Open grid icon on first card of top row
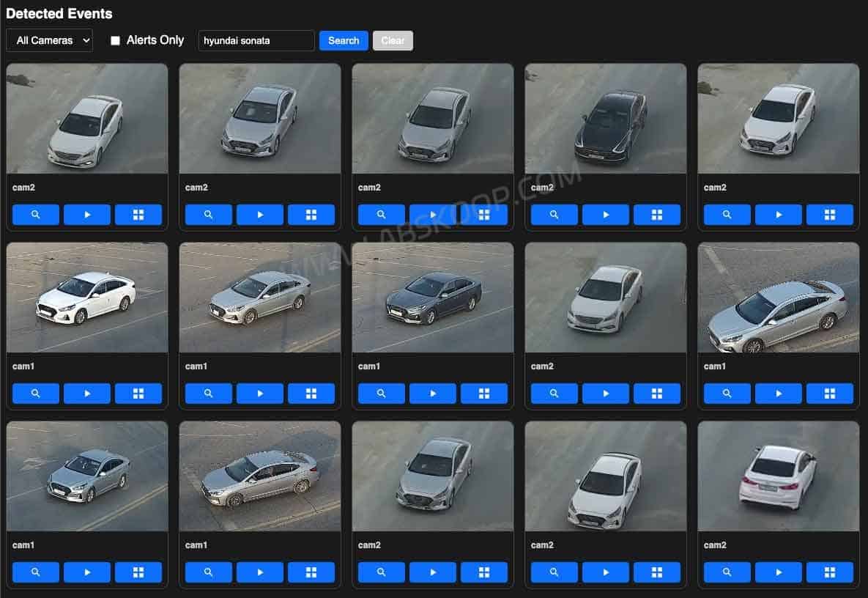 click(138, 214)
